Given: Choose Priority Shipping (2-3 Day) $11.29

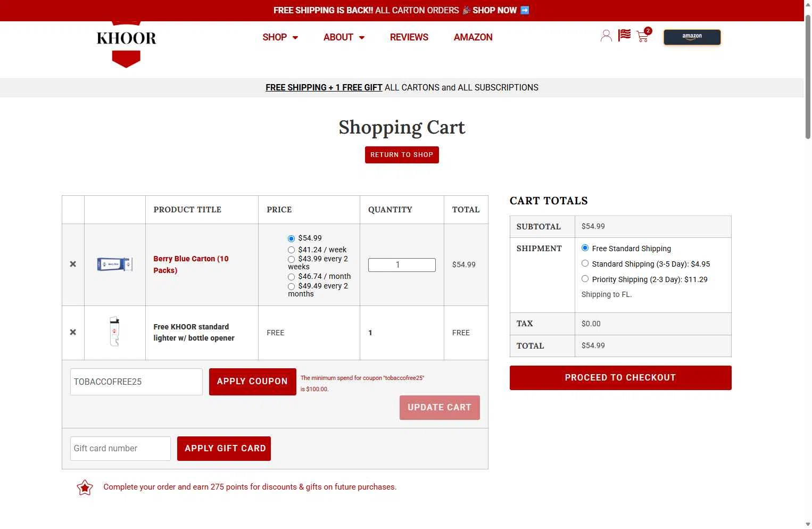Looking at the screenshot, I should coord(585,279).
